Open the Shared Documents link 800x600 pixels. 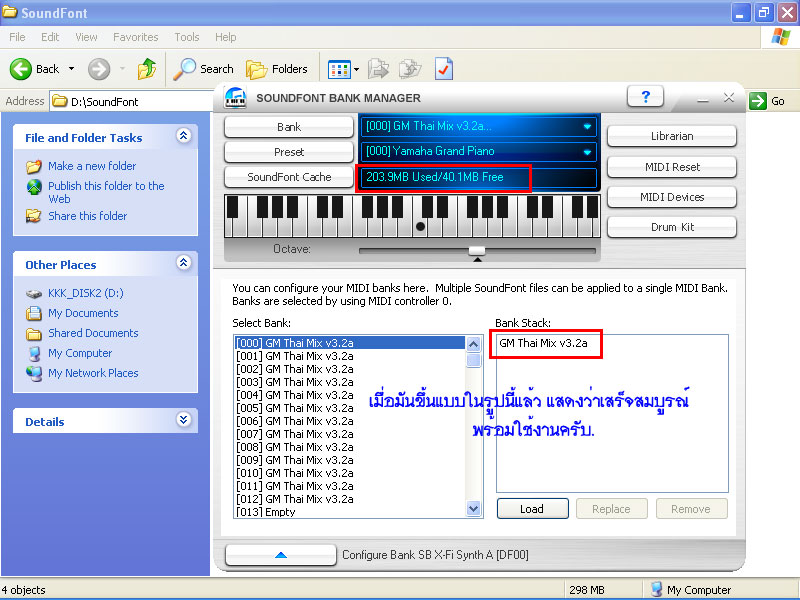click(93, 333)
